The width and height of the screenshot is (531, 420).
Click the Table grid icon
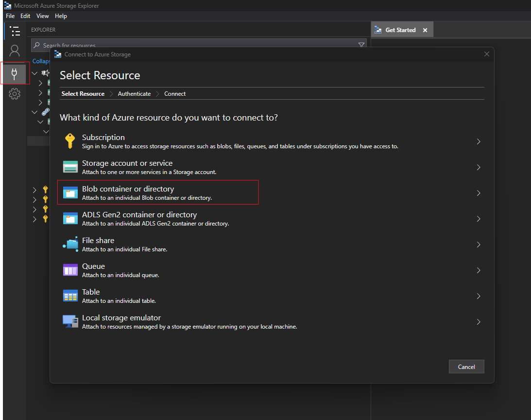coord(70,296)
